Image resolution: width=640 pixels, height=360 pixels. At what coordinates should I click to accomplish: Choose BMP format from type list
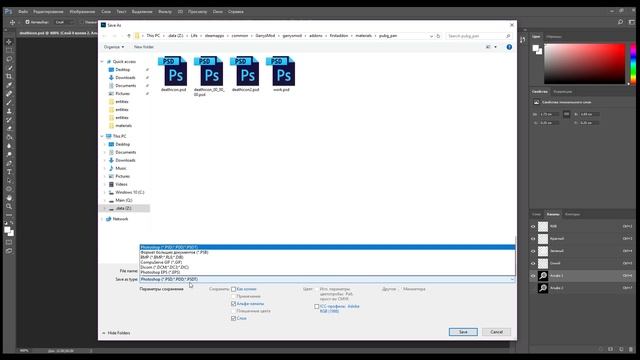[x=327, y=258]
